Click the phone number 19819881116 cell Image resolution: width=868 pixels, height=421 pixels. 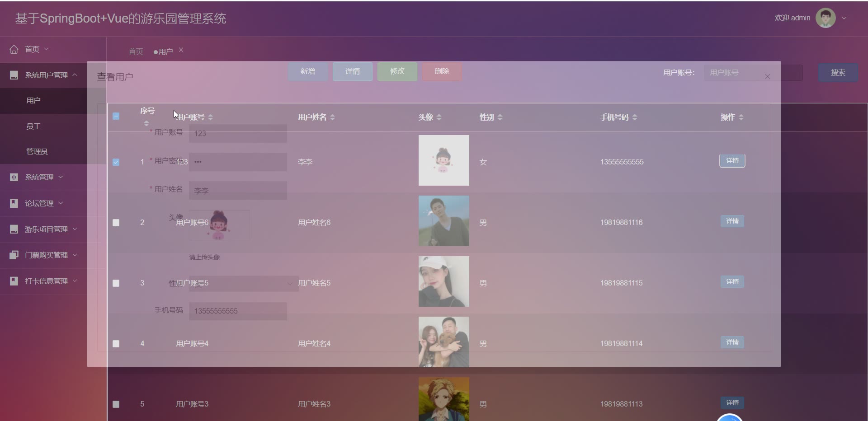click(x=622, y=223)
